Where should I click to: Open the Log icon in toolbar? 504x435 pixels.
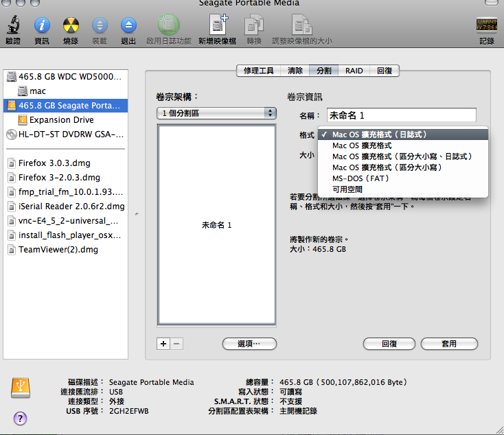click(x=487, y=25)
